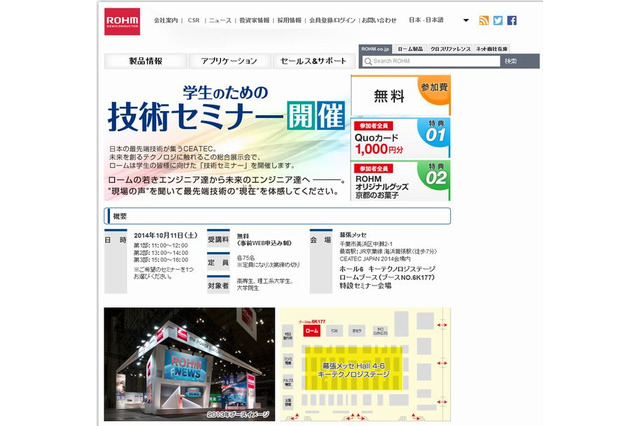Click the 特典02 ROHMオリジナルグッズ panel
640x426 pixels.
(400, 181)
